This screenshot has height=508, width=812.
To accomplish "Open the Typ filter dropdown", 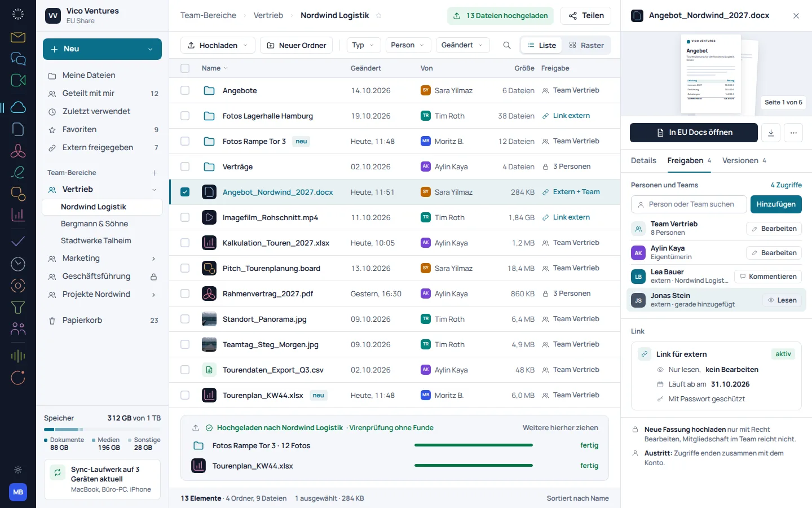I will point(364,45).
